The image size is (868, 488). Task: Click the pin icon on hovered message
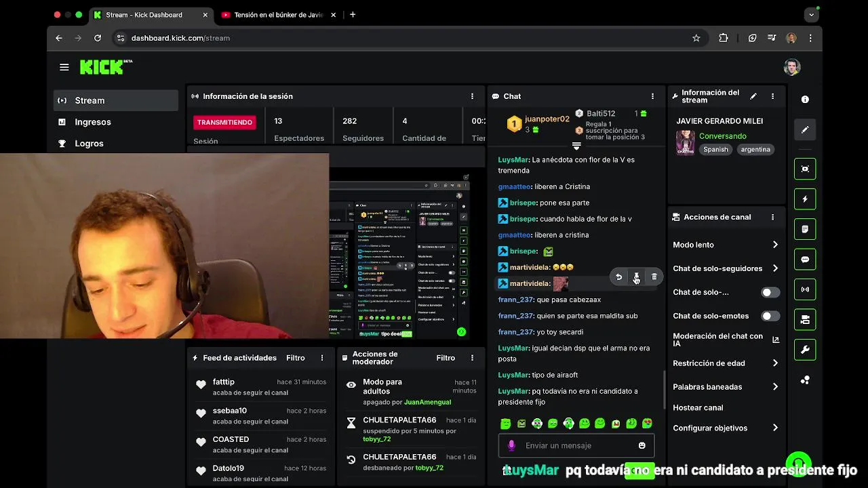pyautogui.click(x=636, y=277)
